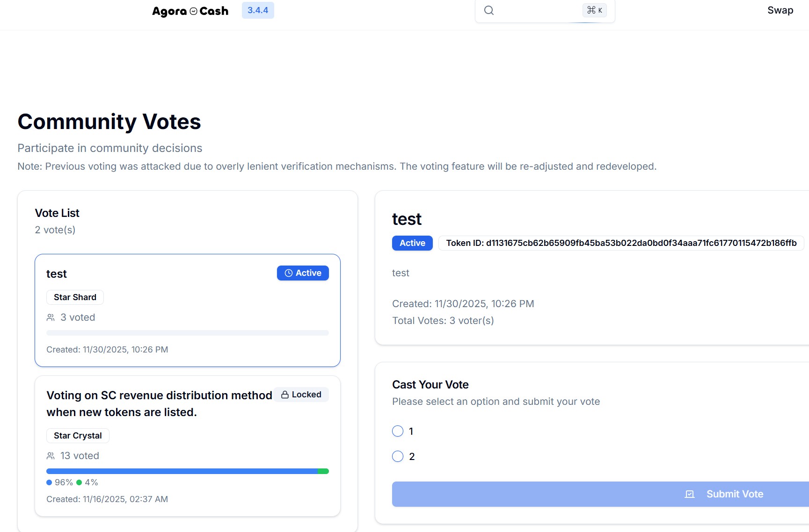Image resolution: width=809 pixels, height=532 pixels.
Task: Click the clock icon in Active badge
Action: [x=289, y=273]
